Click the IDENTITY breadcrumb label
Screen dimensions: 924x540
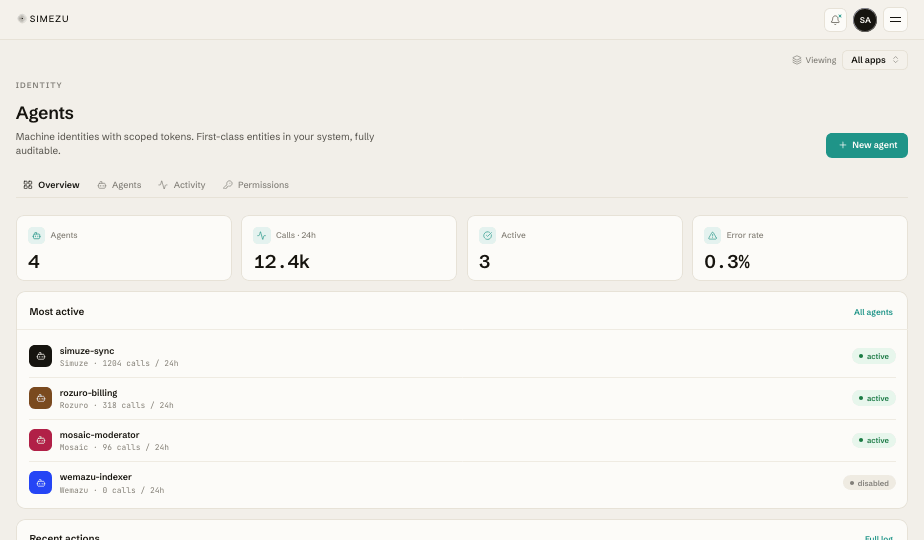coord(39,85)
